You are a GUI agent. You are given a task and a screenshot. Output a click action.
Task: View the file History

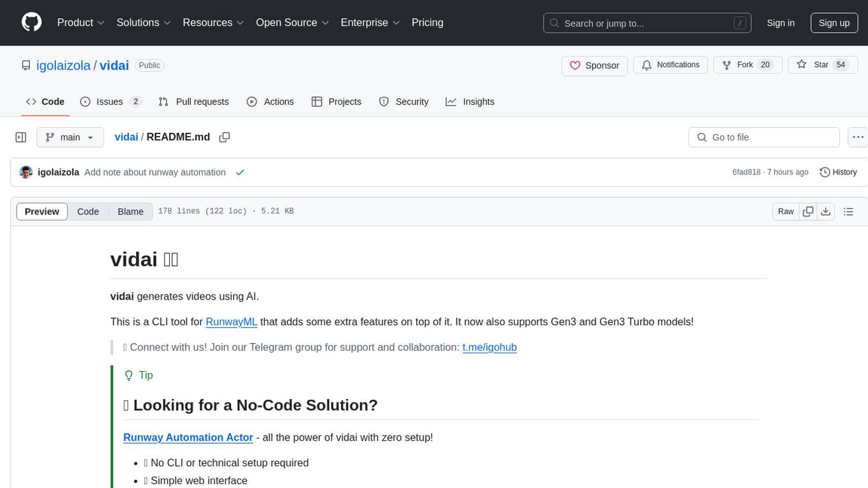(x=838, y=172)
